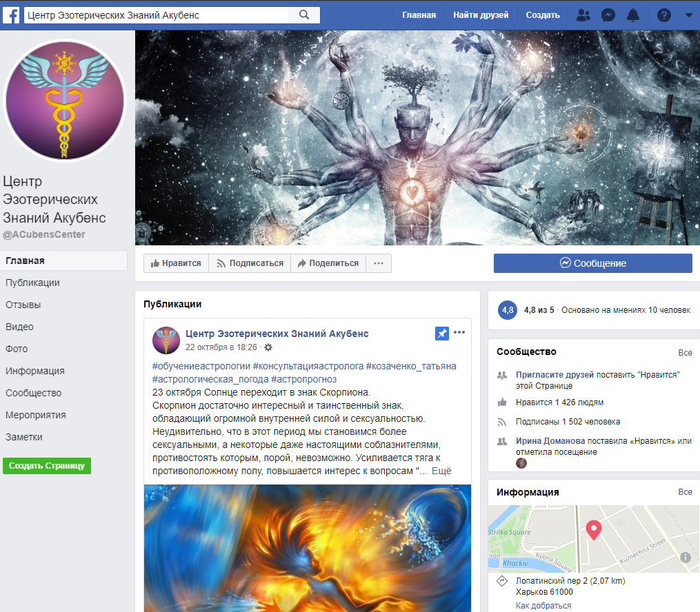Click the search input field
700x612 pixels.
[x=155, y=14]
